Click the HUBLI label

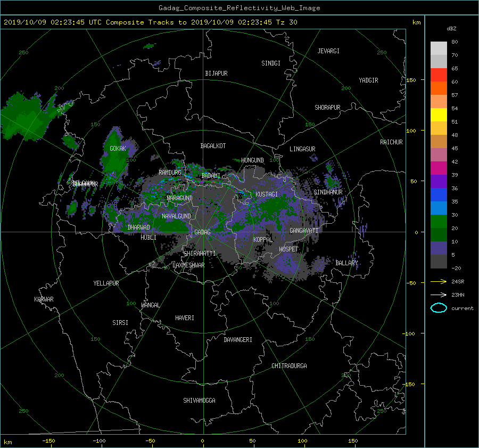click(x=148, y=238)
